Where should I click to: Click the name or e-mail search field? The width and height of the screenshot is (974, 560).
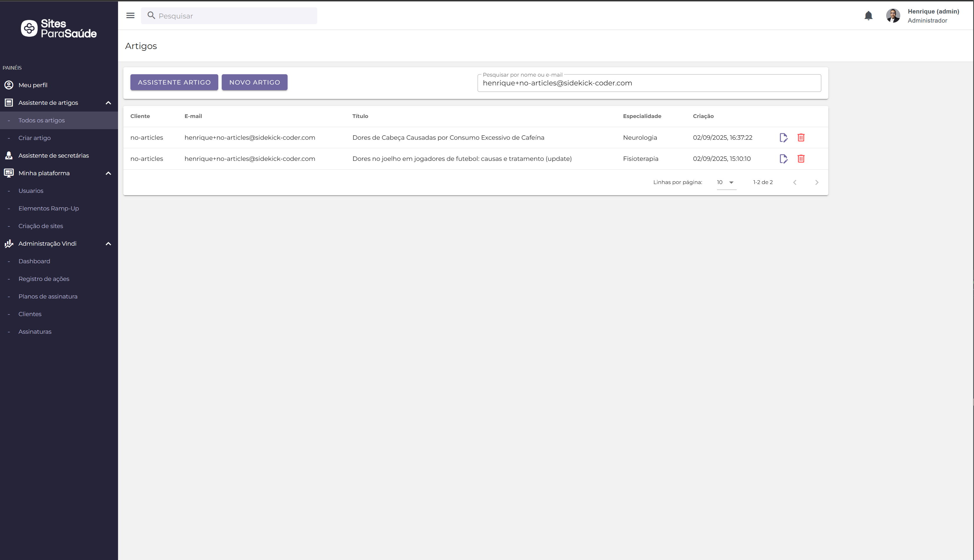click(649, 83)
